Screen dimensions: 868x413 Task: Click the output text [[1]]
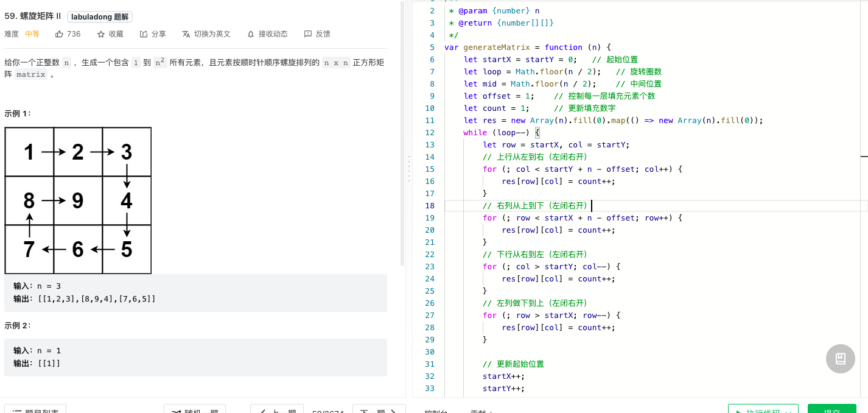coord(49,364)
